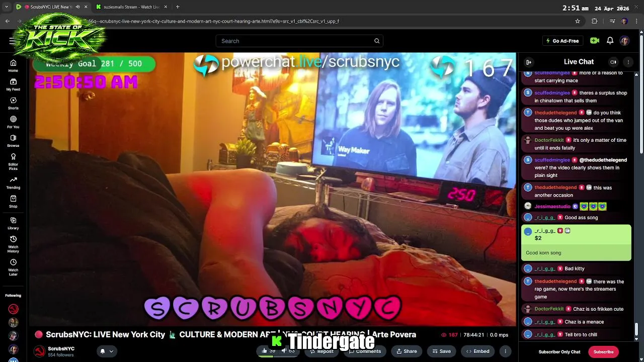644x362 pixels.
Task: Save the video with Save button
Action: click(441, 351)
